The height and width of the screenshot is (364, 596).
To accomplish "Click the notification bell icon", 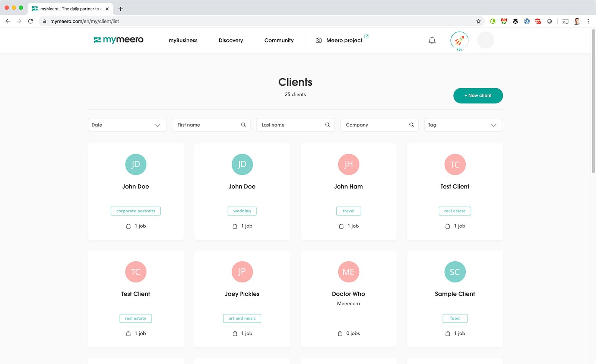I will (x=432, y=41).
